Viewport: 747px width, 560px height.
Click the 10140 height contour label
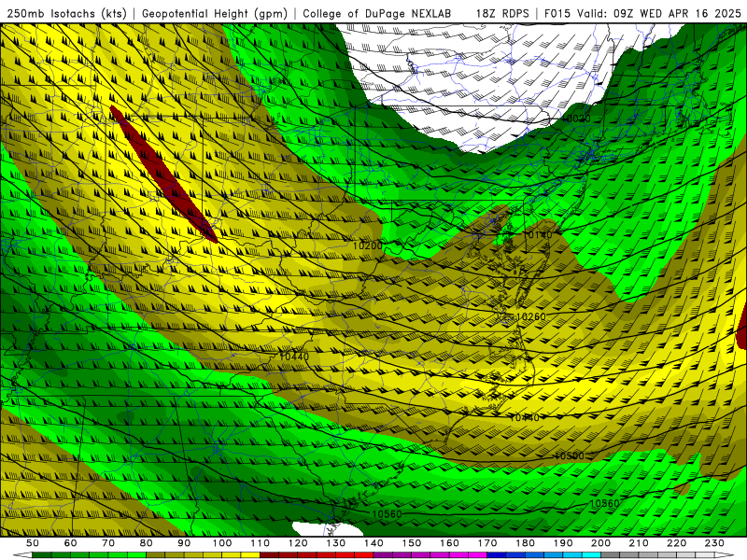538,234
